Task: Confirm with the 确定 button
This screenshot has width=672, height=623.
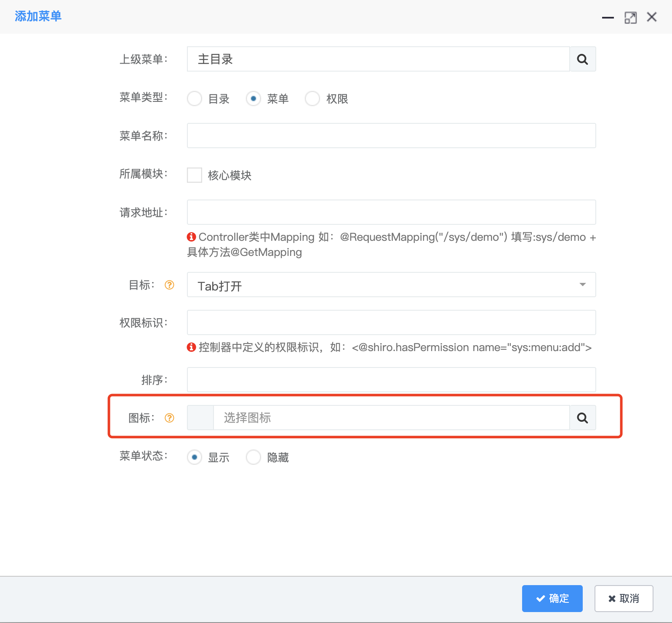Action: coord(552,599)
